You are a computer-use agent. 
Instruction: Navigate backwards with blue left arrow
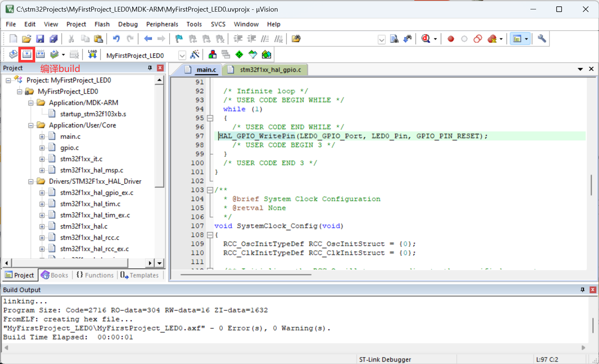point(148,39)
